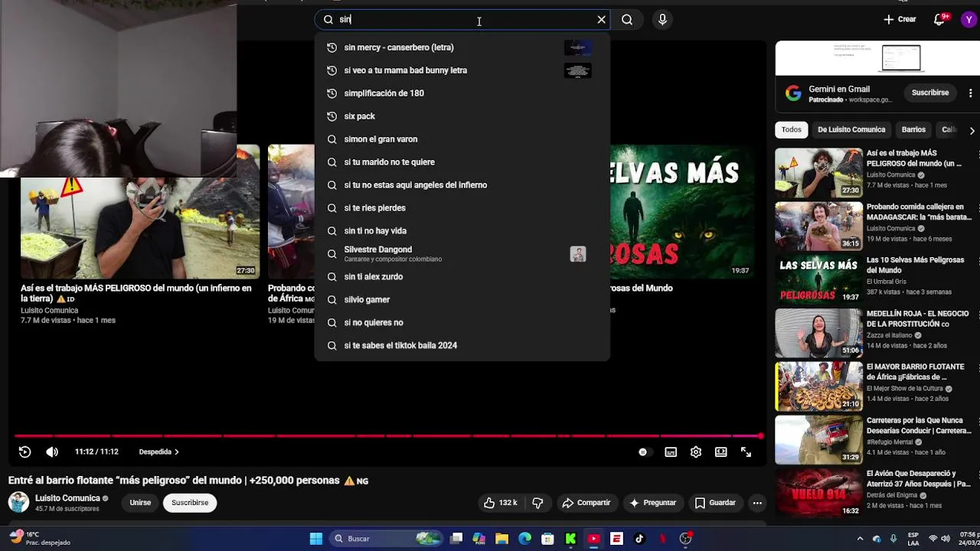Image resolution: width=980 pixels, height=551 pixels.
Task: Choose the 'six pack' suggestion
Action: pos(462,116)
